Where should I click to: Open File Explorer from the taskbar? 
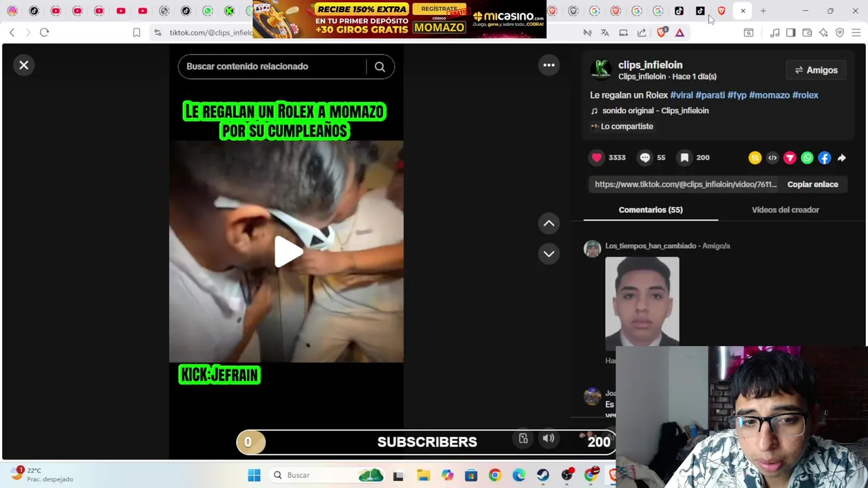[423, 475]
